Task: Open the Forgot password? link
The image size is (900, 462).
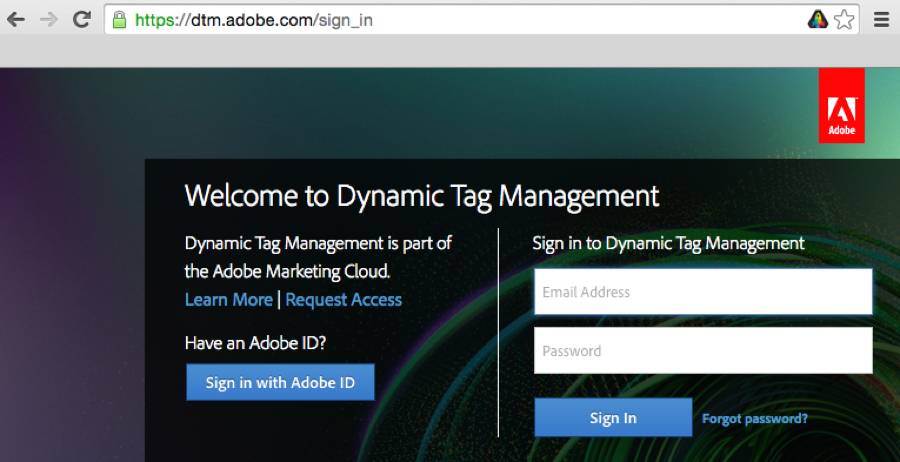Action: tap(755, 419)
